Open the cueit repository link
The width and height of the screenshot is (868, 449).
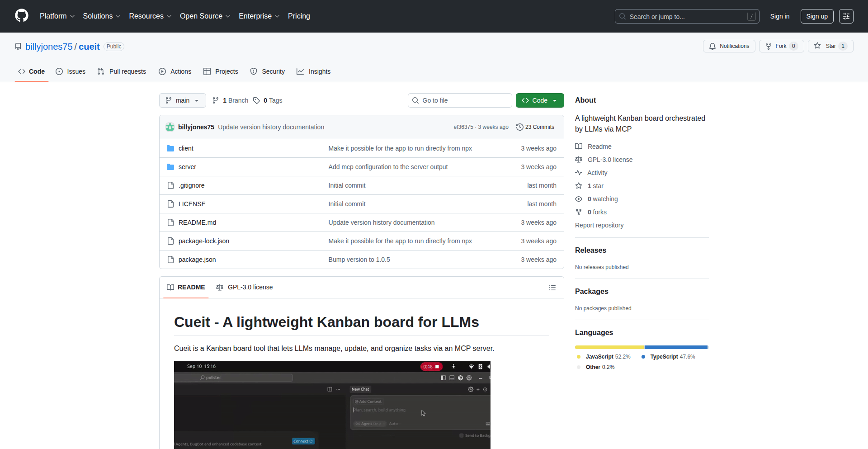89,47
